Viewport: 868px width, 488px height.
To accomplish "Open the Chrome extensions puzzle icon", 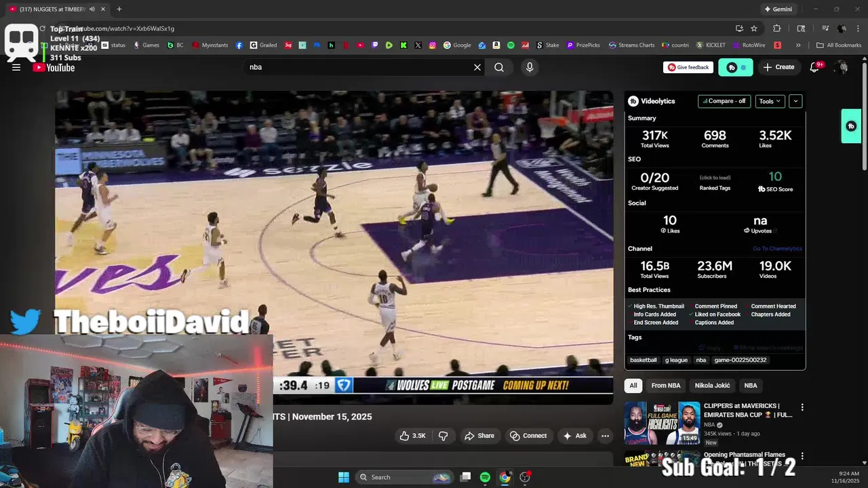I will tap(777, 28).
